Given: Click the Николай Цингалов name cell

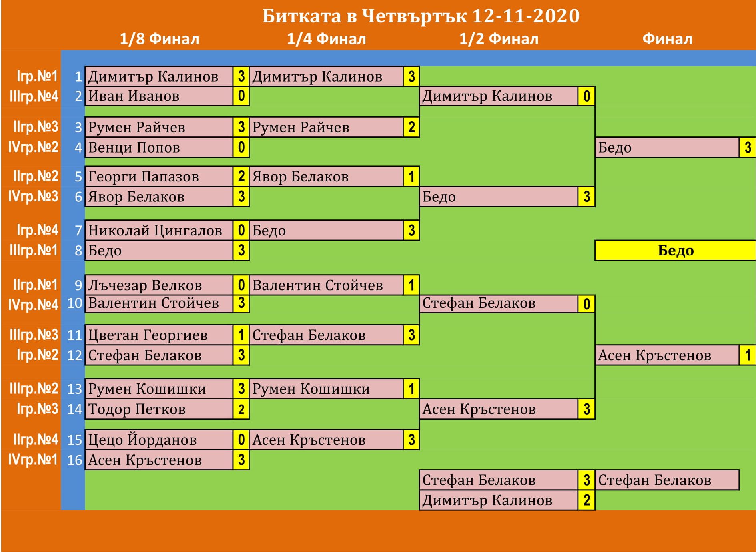Looking at the screenshot, I should pos(159,231).
